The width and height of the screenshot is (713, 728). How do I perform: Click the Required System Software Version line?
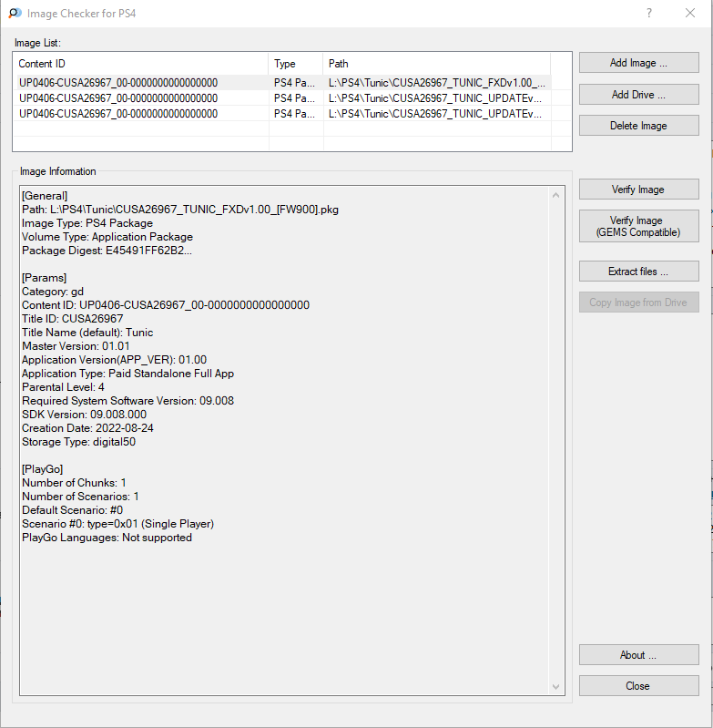coord(127,401)
